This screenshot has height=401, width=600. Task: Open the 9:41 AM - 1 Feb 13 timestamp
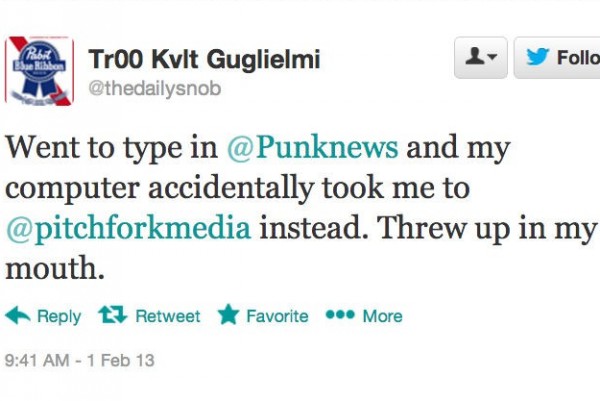[80, 360]
